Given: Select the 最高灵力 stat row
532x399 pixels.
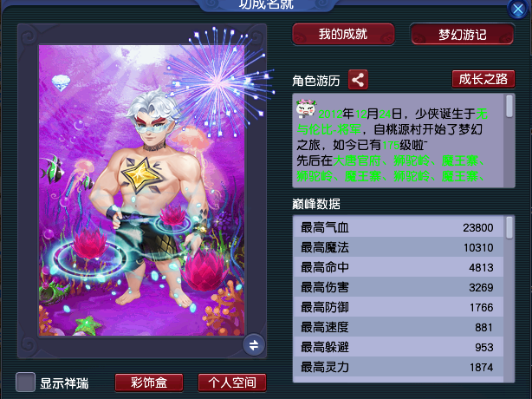Looking at the screenshot, I should click(x=398, y=367).
